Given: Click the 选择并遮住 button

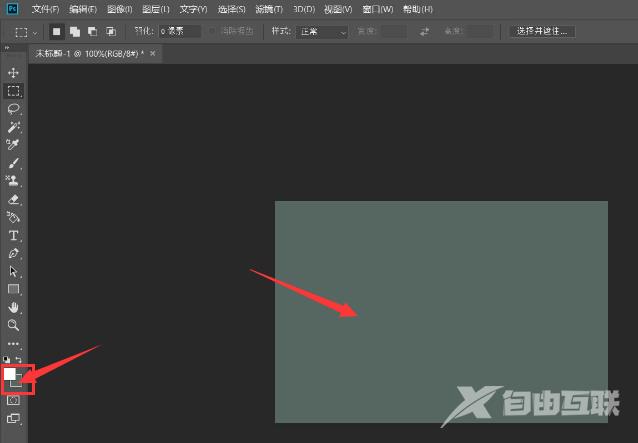Looking at the screenshot, I should coord(542,31).
